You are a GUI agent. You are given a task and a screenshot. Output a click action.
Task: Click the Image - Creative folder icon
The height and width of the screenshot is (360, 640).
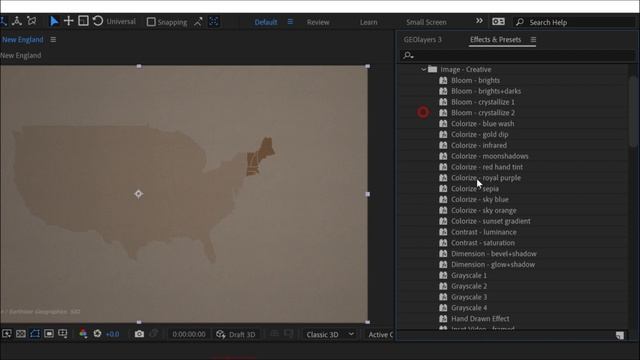click(433, 69)
